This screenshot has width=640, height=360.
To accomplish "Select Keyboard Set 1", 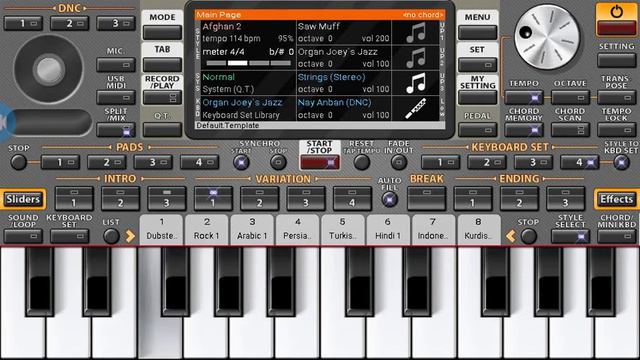I will click(440, 162).
